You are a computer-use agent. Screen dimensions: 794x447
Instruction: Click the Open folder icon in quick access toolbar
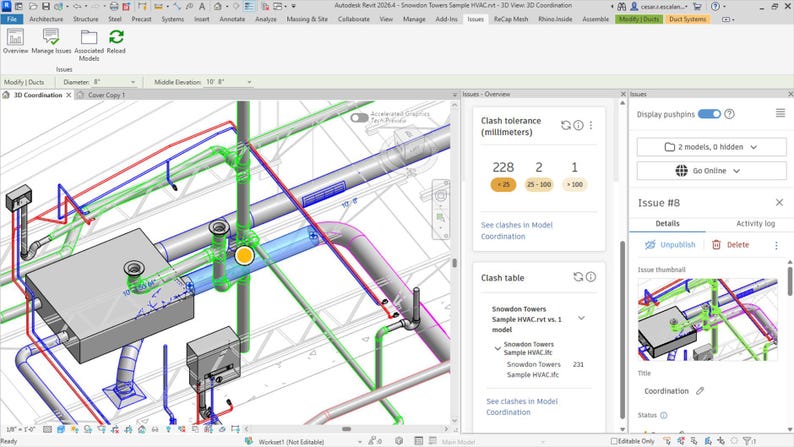[33, 6]
